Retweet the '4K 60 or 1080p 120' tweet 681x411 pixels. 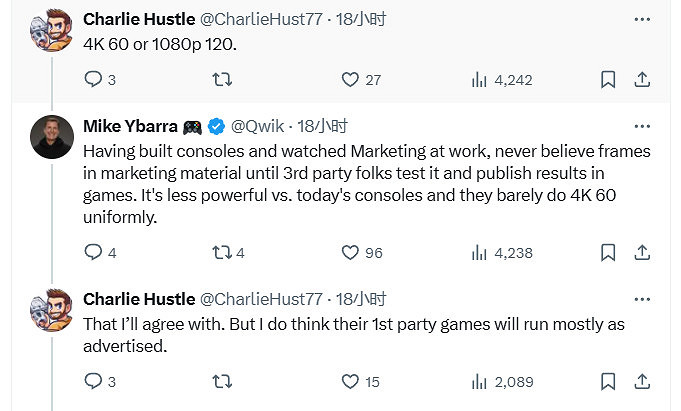tap(222, 80)
